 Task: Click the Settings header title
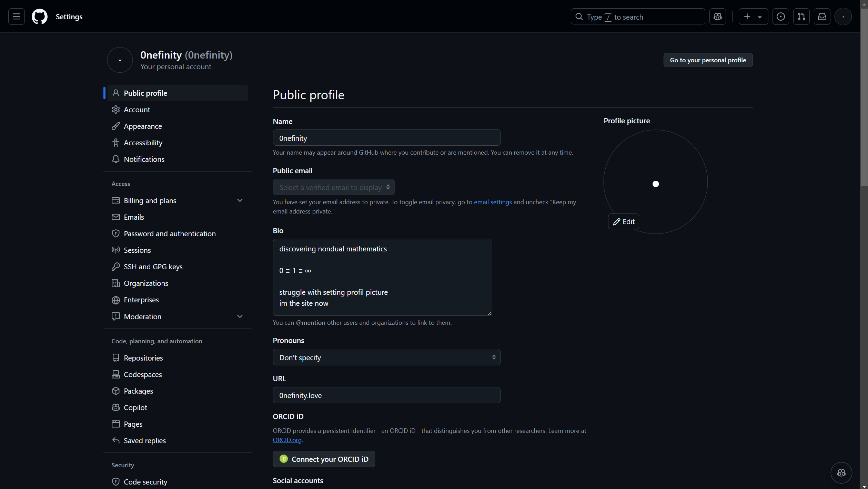tap(69, 17)
